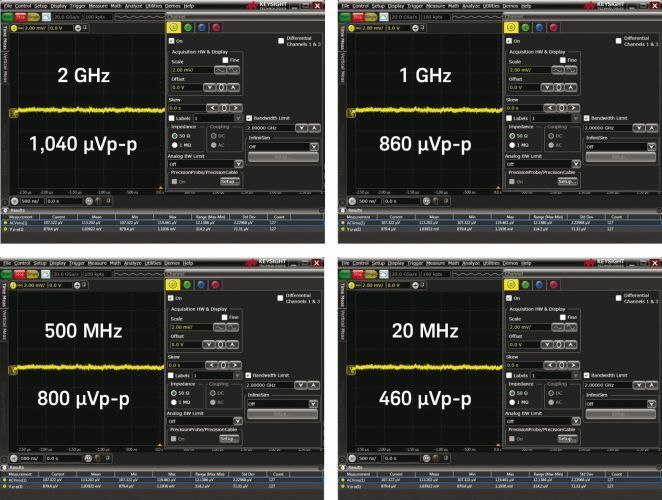Click PrecisionProbe Setup button in 1 GHz screen
662x500 pixels.
pos(568,182)
